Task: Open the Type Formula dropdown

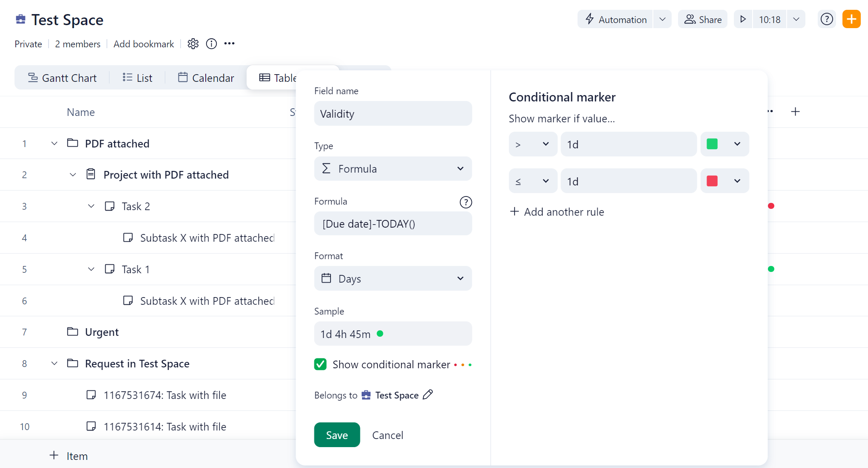Action: tap(393, 169)
